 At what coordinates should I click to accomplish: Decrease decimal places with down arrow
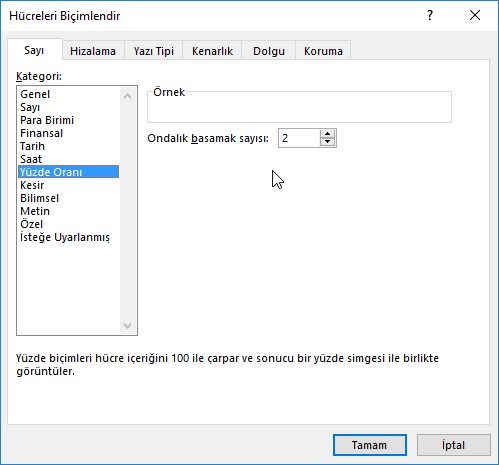coord(327,142)
